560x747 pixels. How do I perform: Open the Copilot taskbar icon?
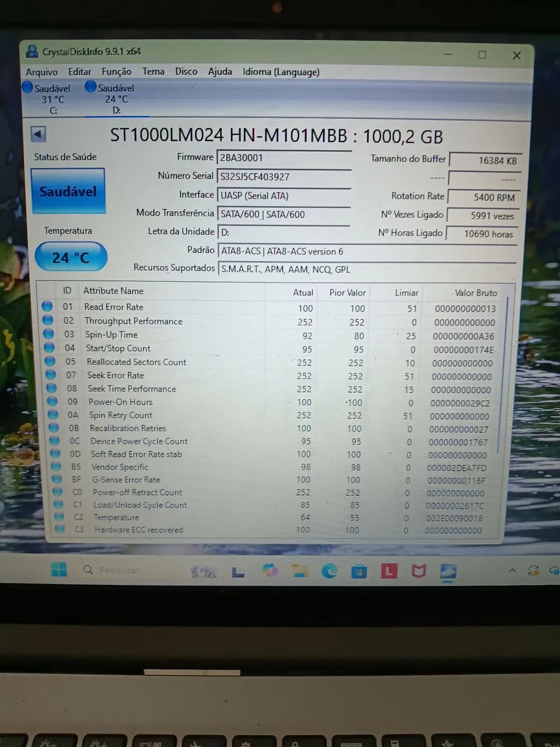pos(270,570)
